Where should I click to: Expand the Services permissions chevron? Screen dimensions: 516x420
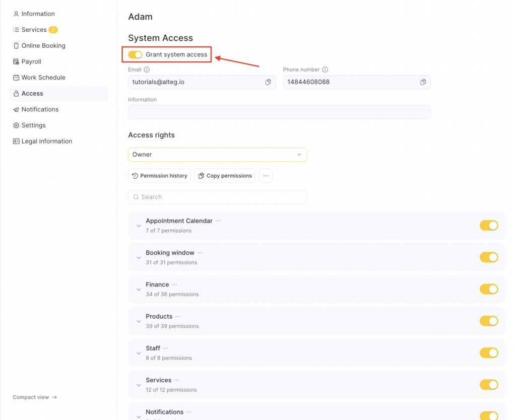139,385
